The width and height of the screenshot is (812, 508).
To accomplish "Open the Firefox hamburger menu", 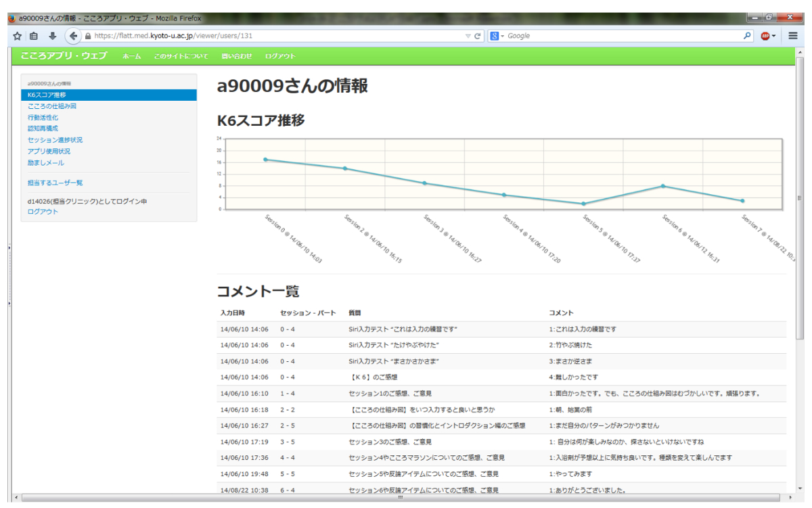I will tap(793, 36).
